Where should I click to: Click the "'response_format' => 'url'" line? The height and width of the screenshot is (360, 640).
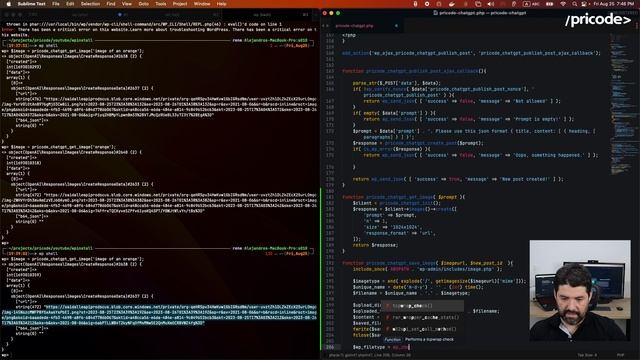[x=400, y=233]
